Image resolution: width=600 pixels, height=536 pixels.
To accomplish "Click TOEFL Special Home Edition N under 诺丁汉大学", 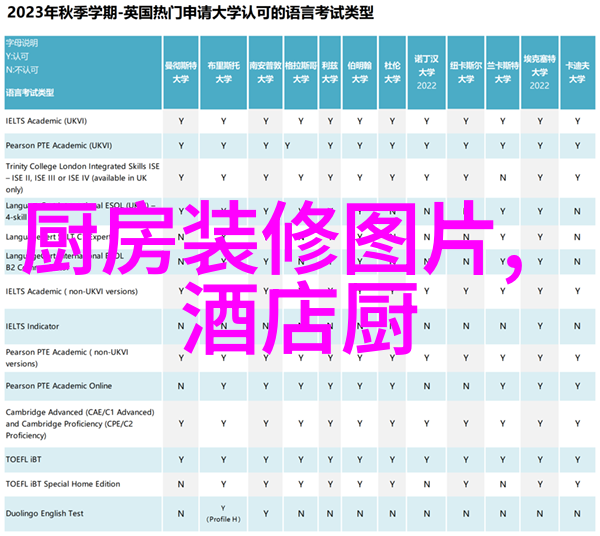I will 426,484.
